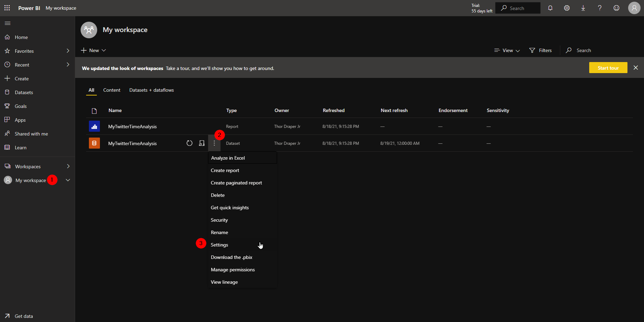Click the 'Trial: 55 days left' notice
Viewport: 644px width, 322px height.
click(482, 8)
